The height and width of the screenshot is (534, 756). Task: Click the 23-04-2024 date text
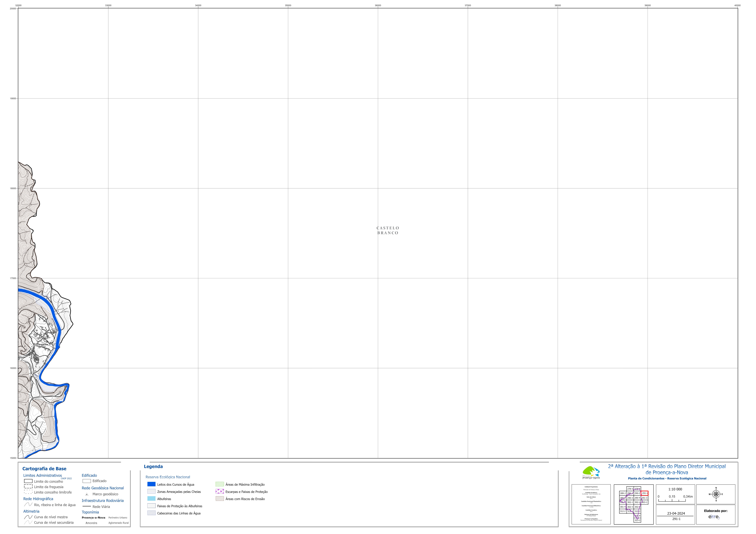pos(676,513)
